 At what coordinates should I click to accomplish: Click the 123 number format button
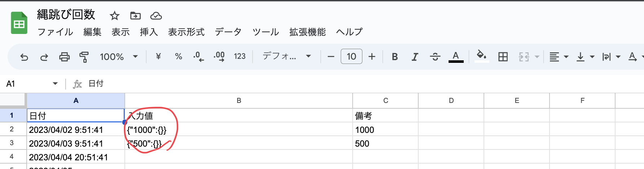[x=239, y=57]
